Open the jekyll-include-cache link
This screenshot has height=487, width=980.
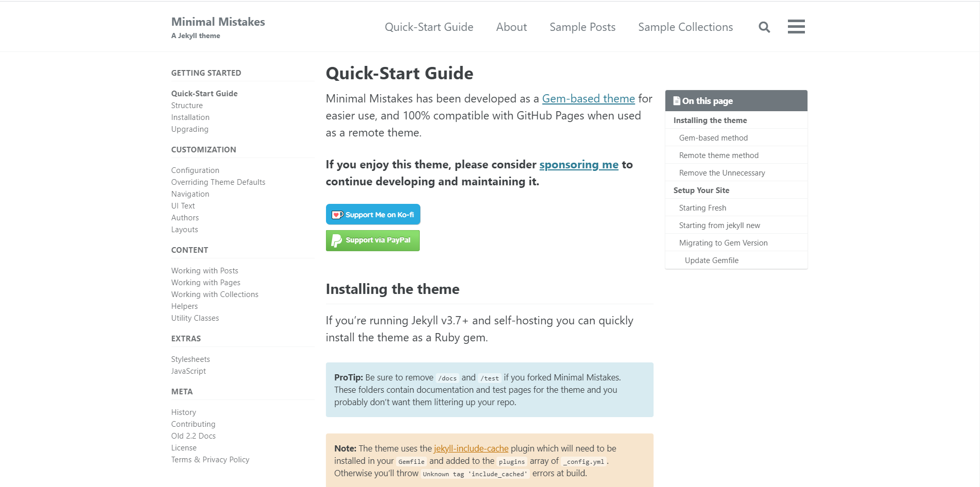471,448
